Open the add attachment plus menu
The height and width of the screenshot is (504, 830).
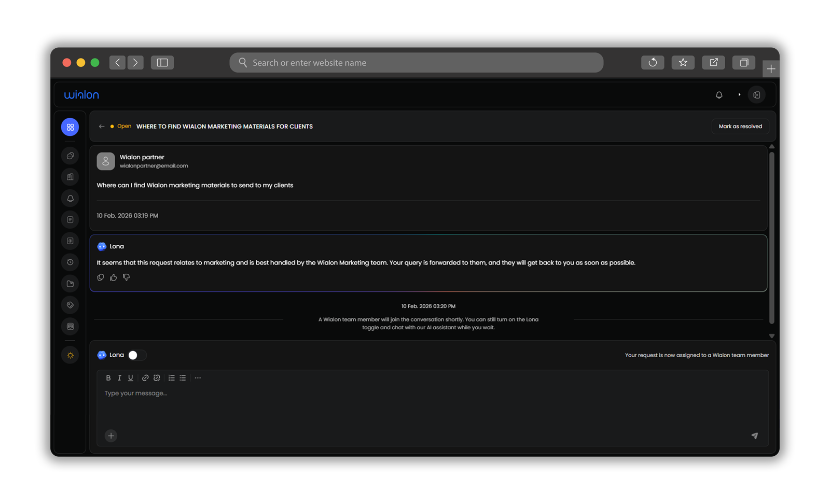(x=111, y=436)
